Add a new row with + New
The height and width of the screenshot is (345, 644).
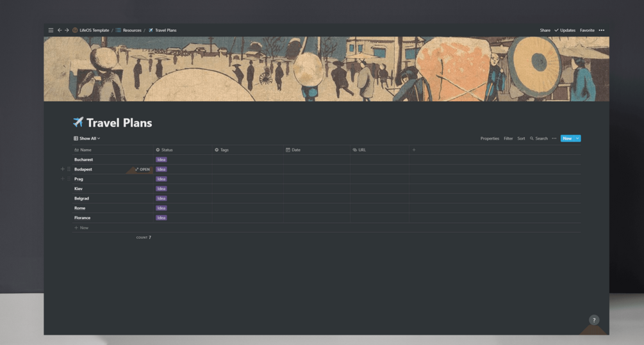pos(81,228)
